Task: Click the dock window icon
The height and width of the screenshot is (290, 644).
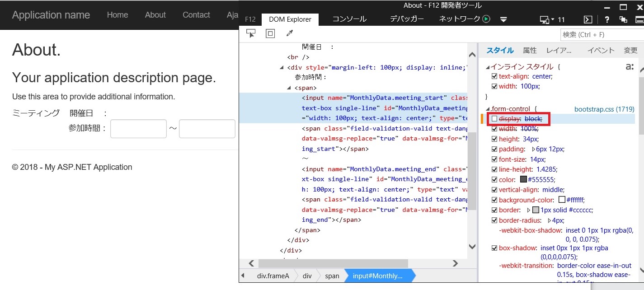Action: pos(624,19)
